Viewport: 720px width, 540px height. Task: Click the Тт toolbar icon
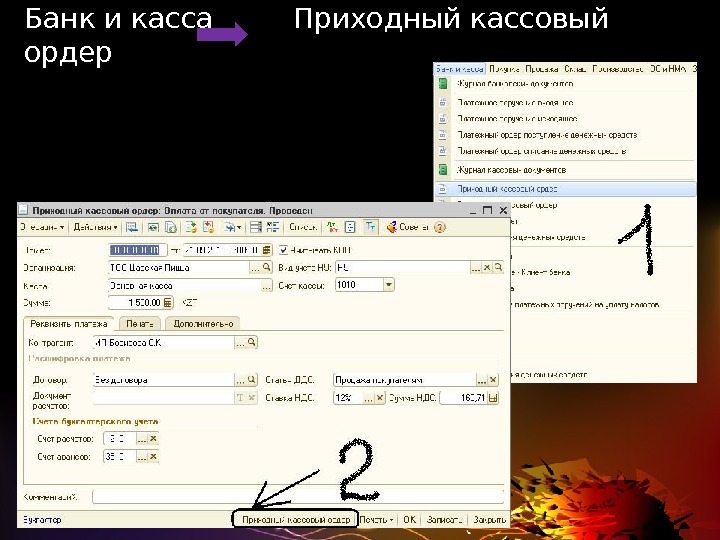coord(370,227)
